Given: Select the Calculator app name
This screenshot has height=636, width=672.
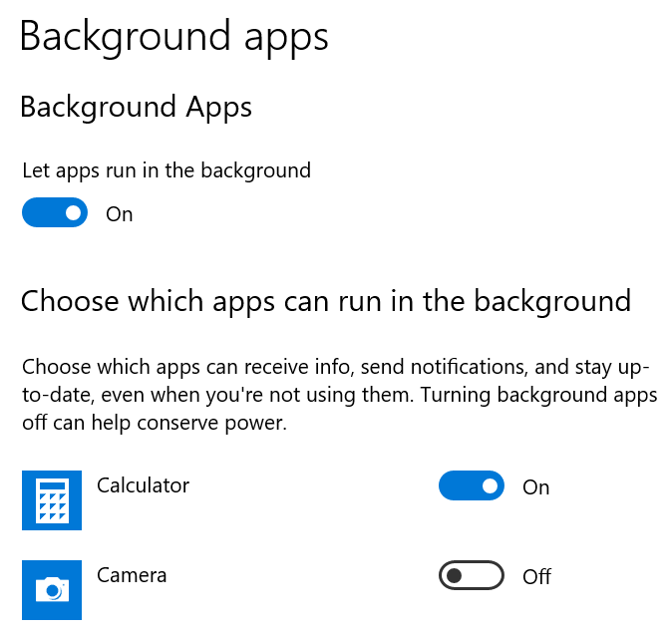Looking at the screenshot, I should (x=144, y=485).
